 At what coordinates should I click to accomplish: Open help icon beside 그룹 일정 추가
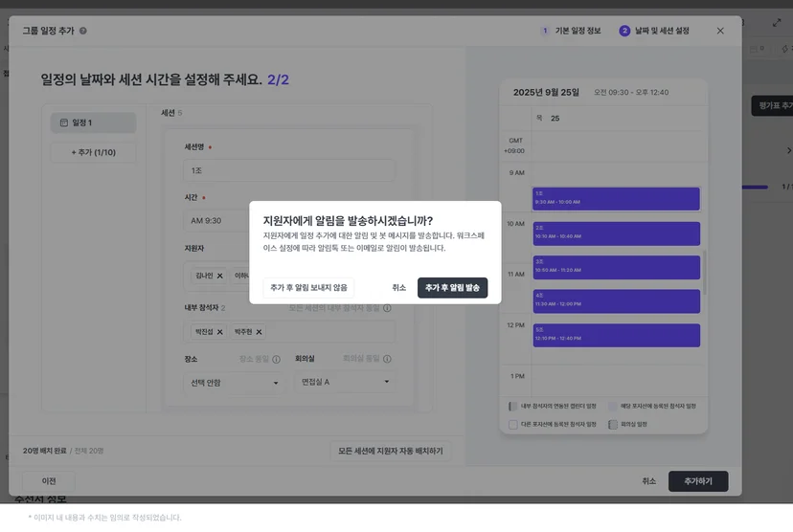83,31
